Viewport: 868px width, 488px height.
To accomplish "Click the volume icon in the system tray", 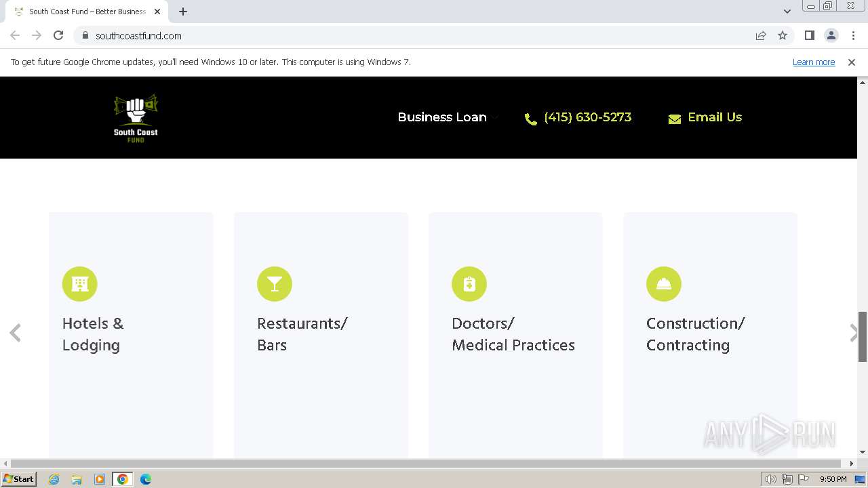I will 770,479.
